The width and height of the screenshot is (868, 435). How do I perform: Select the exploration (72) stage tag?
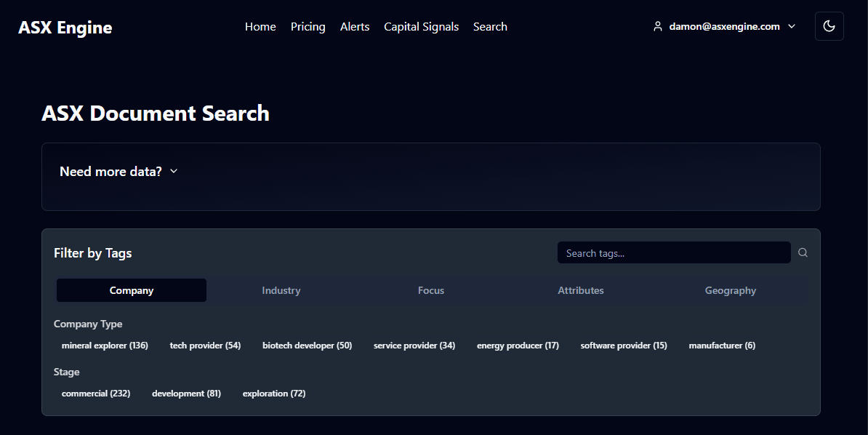click(274, 394)
